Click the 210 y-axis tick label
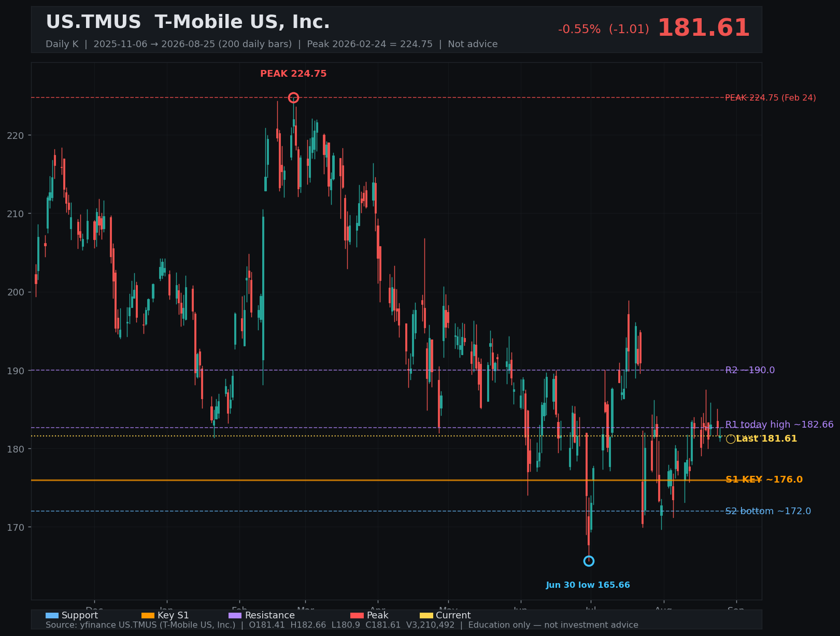840x636 pixels. (16, 214)
